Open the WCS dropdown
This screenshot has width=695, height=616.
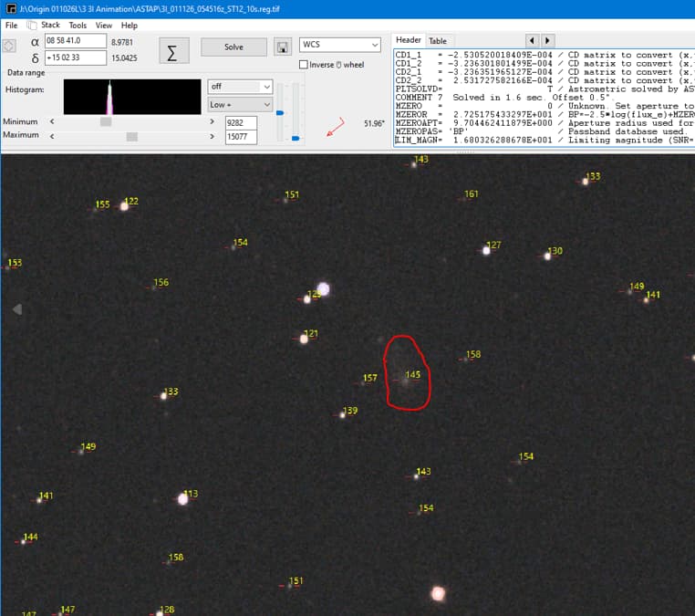tap(340, 45)
